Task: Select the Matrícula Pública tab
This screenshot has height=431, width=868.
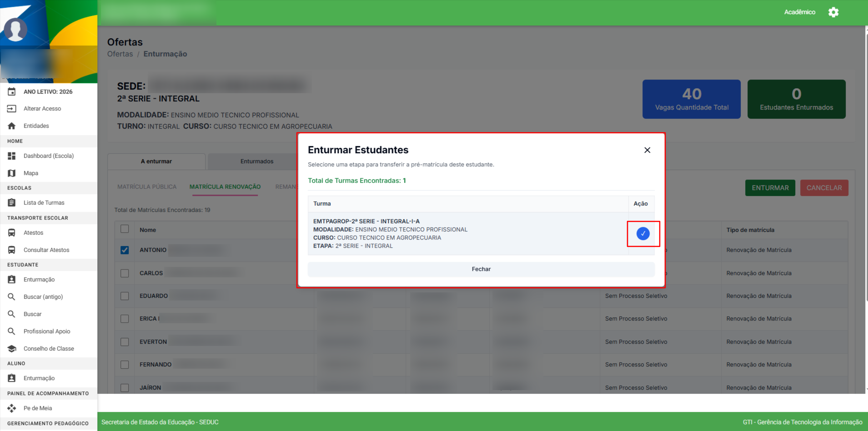Action: 147,187
